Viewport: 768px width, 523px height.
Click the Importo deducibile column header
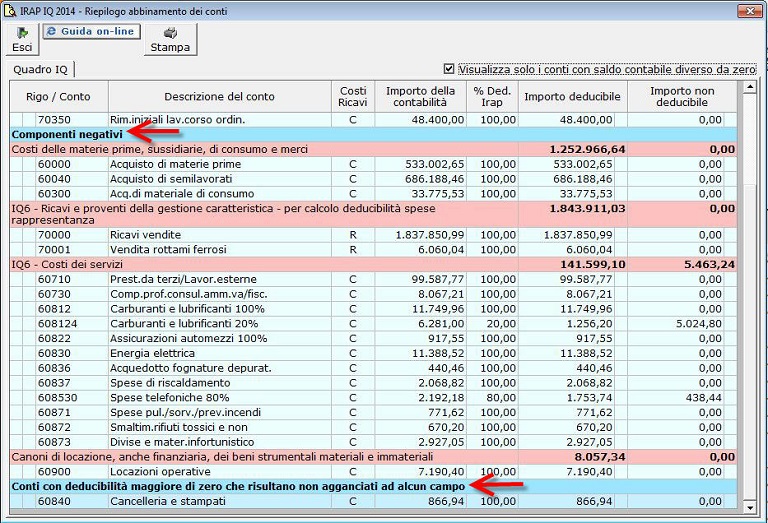572,96
